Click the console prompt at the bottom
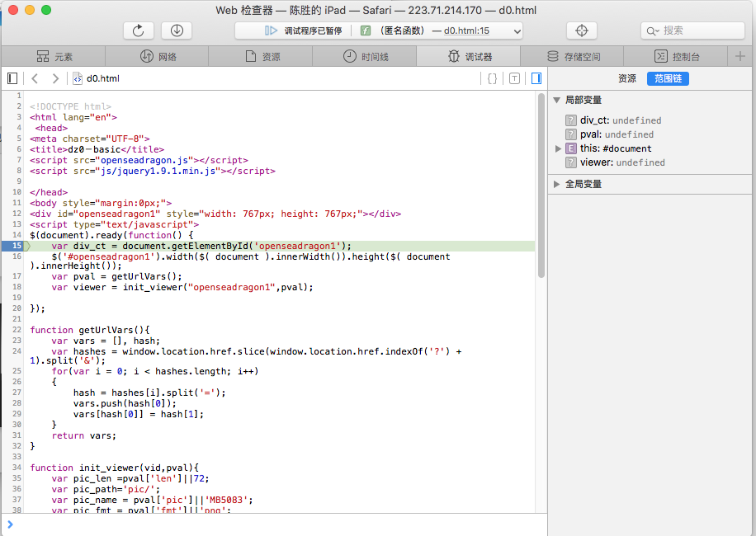Viewport: 756px width, 536px height. coord(275,524)
